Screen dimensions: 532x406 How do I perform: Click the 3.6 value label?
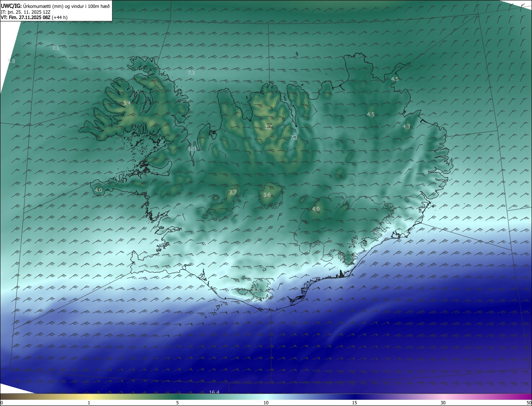[267, 195]
